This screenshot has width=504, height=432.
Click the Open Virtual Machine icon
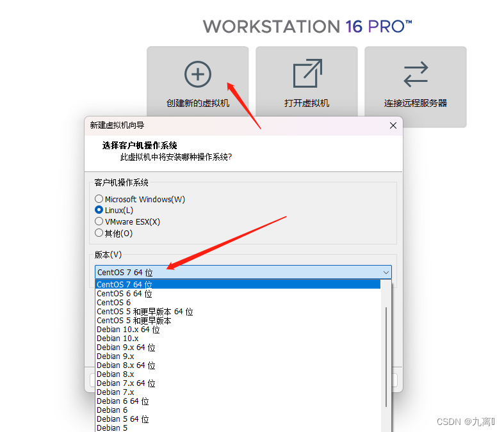307,73
